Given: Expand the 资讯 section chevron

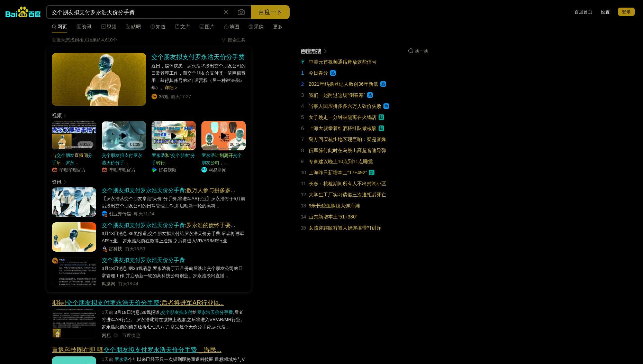Looking at the screenshot, I should coord(65,182).
